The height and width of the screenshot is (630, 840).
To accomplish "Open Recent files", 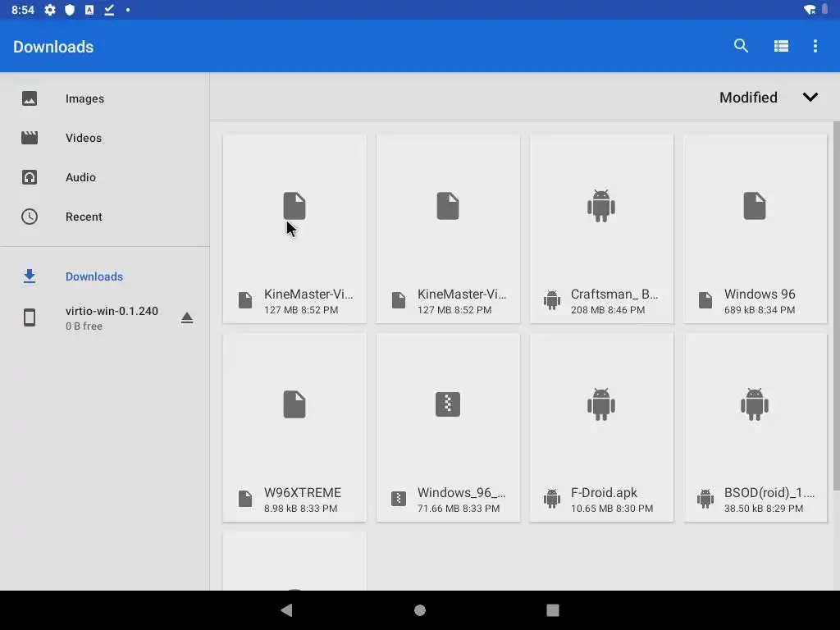I will click(105, 217).
